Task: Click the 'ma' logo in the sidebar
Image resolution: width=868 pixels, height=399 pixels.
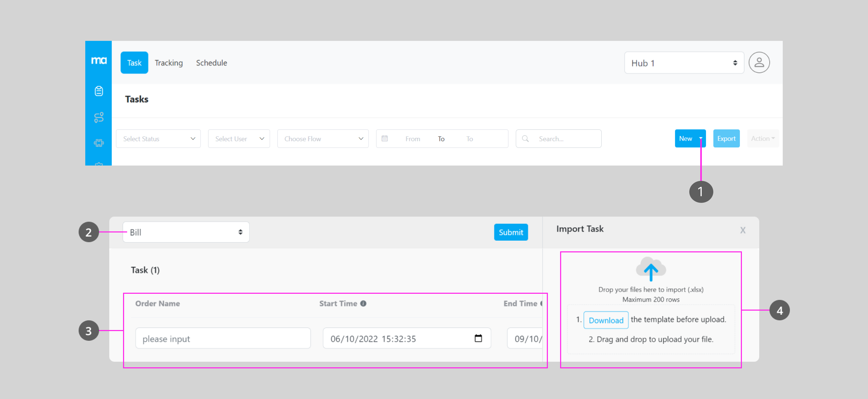Action: [99, 60]
